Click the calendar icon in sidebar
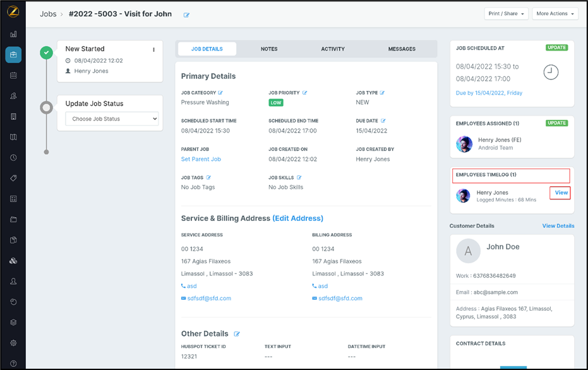 point(13,75)
